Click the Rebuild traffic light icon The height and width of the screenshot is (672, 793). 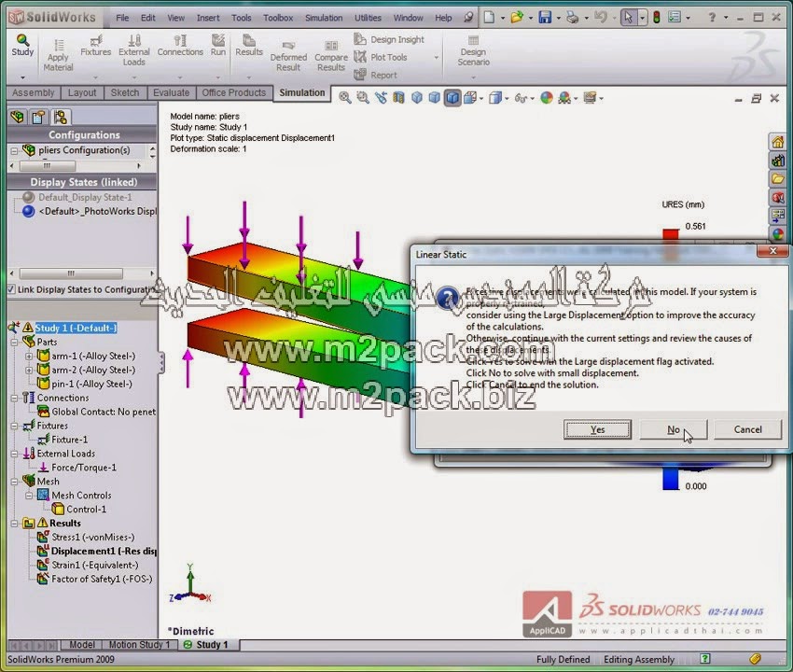(657, 18)
